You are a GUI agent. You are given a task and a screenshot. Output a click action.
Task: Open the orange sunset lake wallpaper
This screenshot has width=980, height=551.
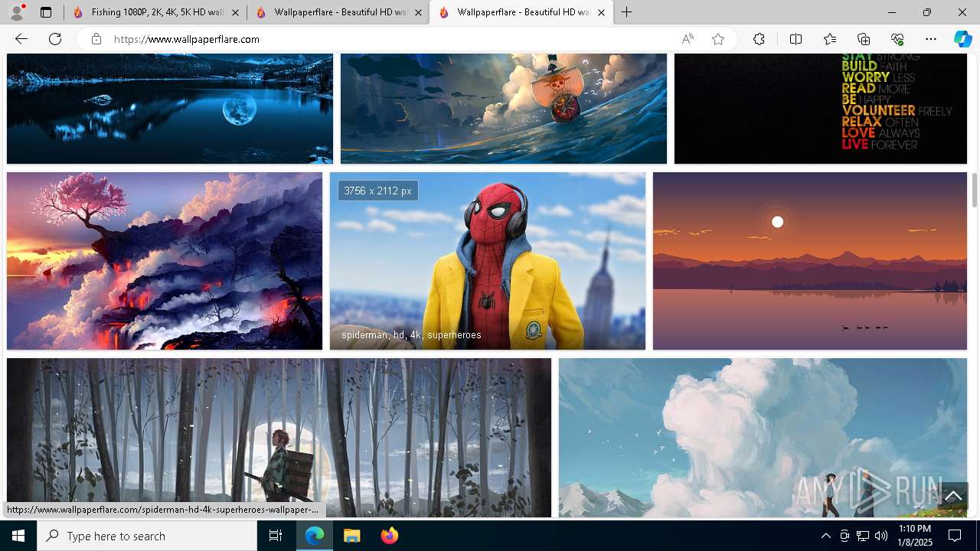pos(810,261)
